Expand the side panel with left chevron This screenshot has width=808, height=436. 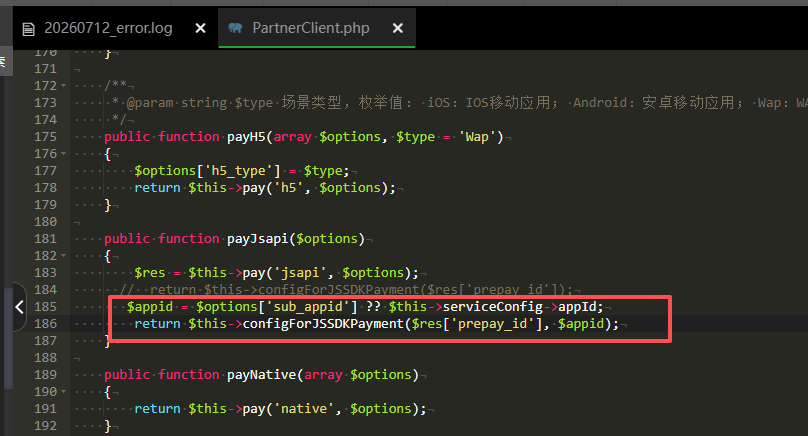(x=19, y=307)
